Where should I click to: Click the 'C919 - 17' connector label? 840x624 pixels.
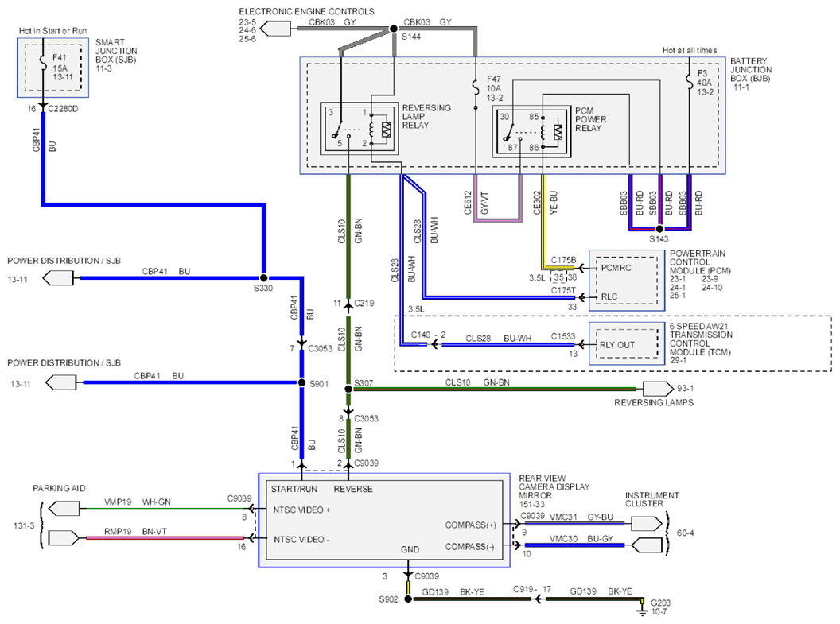[532, 589]
